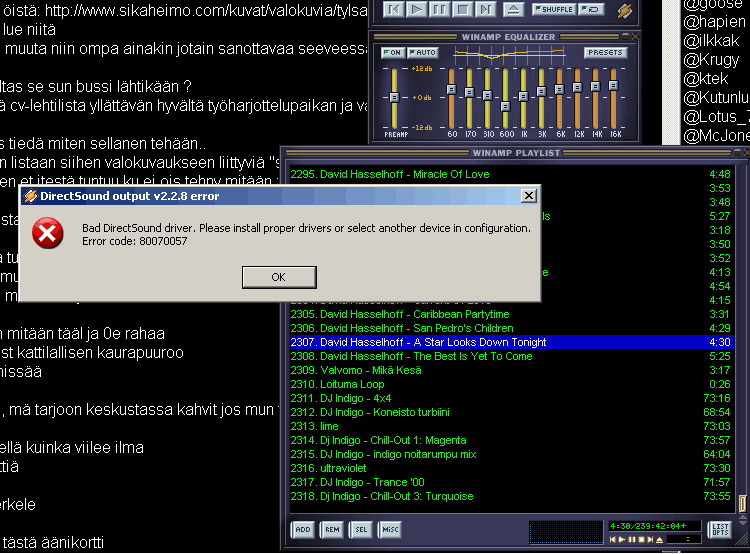Click the 1K band slider handle

(x=523, y=96)
